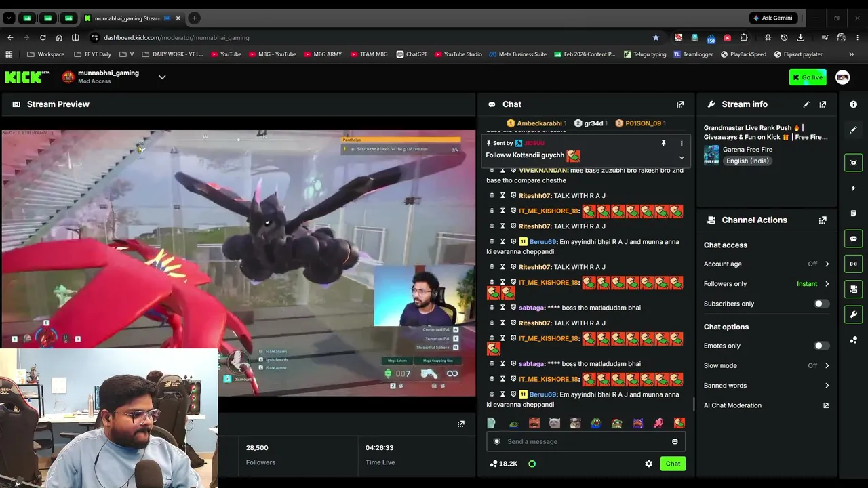Open chat settings gear icon
Screen dimensions: 868x488
point(648,464)
